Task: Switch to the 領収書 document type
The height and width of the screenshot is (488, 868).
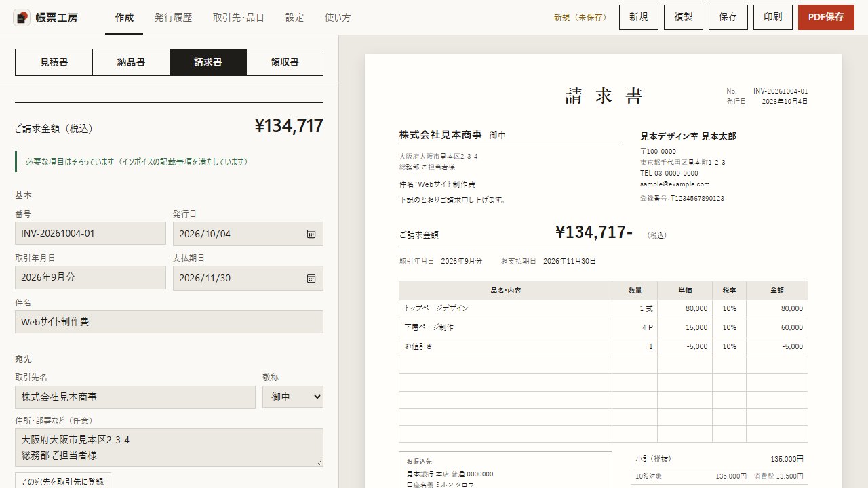Action: click(285, 62)
